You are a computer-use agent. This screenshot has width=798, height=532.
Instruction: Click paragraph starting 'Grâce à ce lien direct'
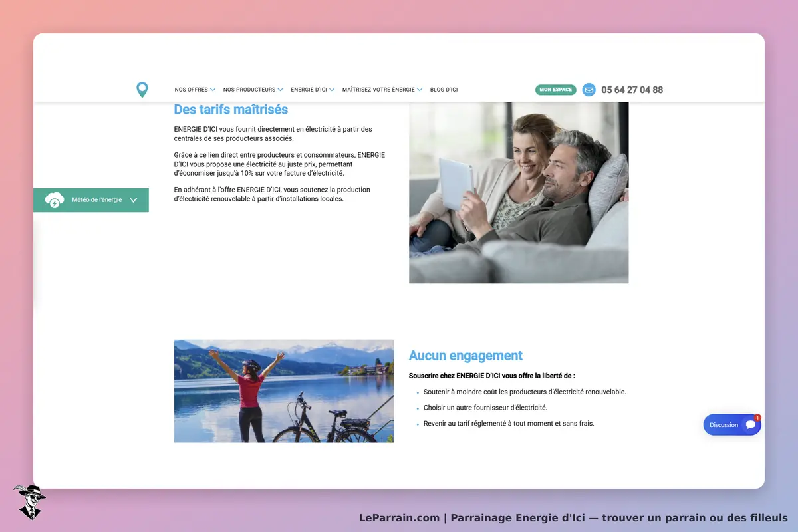pos(279,164)
